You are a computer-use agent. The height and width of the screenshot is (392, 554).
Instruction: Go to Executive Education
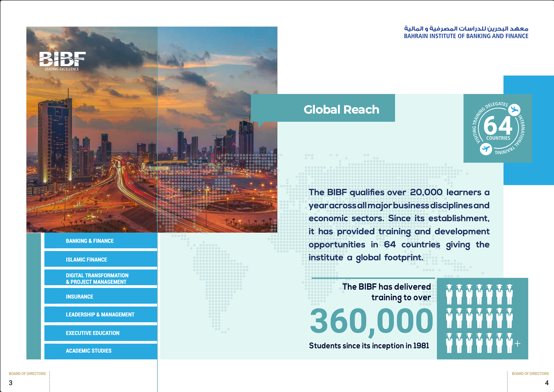point(101,333)
